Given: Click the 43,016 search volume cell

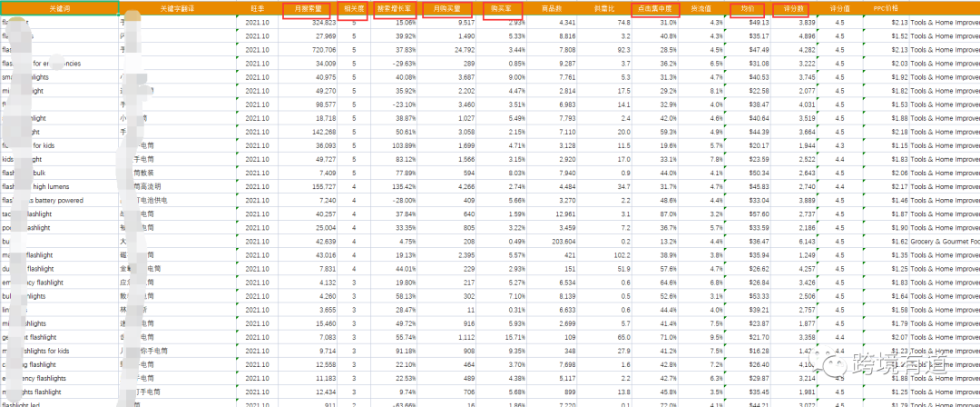Looking at the screenshot, I should point(308,255).
